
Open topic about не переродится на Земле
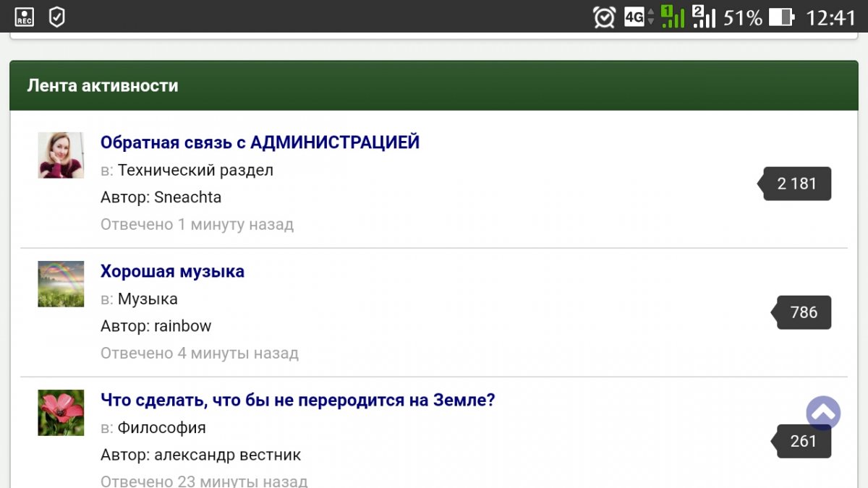click(x=297, y=400)
